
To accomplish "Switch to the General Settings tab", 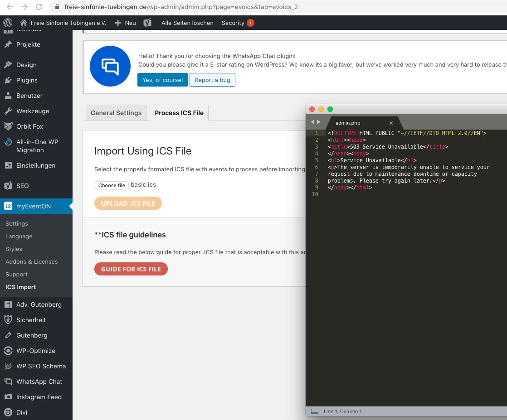I will click(116, 113).
